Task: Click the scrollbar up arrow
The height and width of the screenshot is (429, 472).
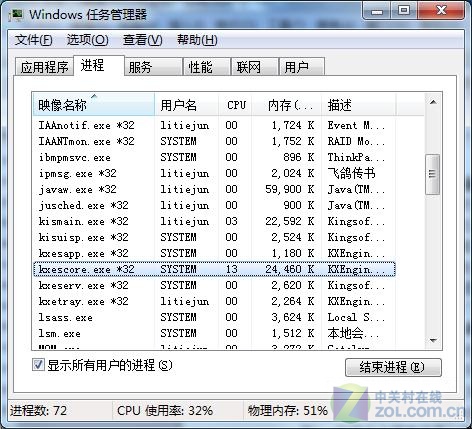Action: pos(433,102)
